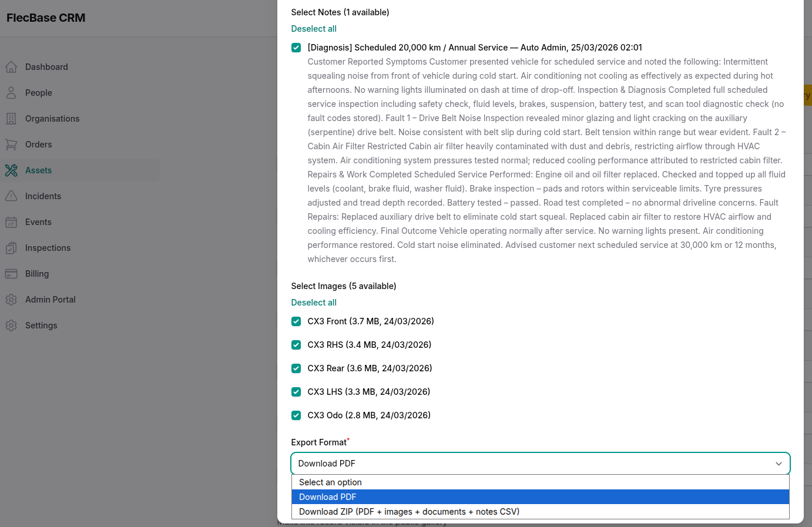812x527 pixels.
Task: Open the Inspections clipboard icon
Action: tap(11, 247)
